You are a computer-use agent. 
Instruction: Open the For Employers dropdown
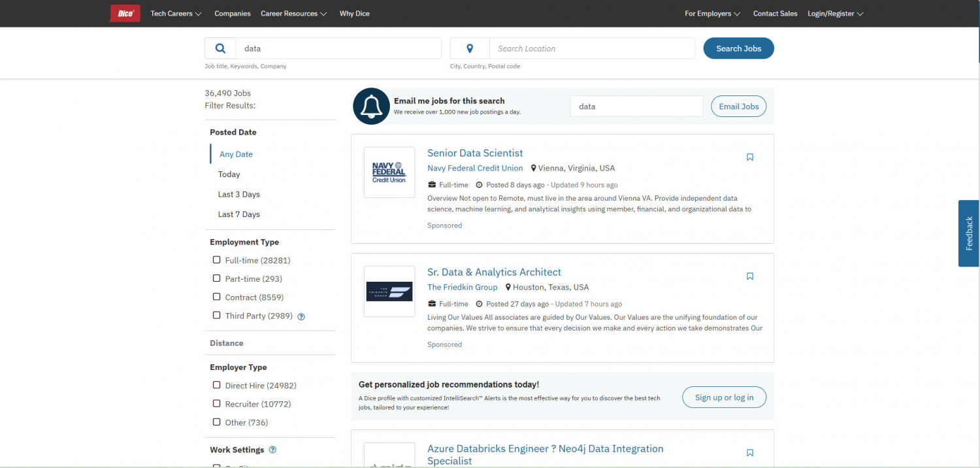tap(712, 14)
